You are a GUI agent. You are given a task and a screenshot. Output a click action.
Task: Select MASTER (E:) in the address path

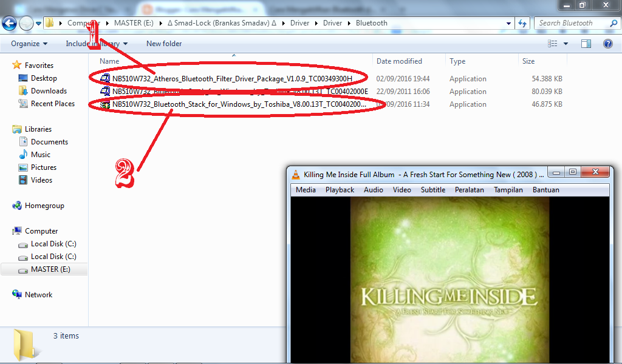pyautogui.click(x=134, y=23)
